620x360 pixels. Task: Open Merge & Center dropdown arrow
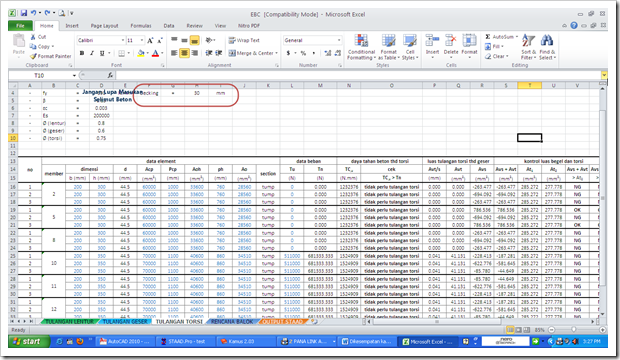(276, 53)
